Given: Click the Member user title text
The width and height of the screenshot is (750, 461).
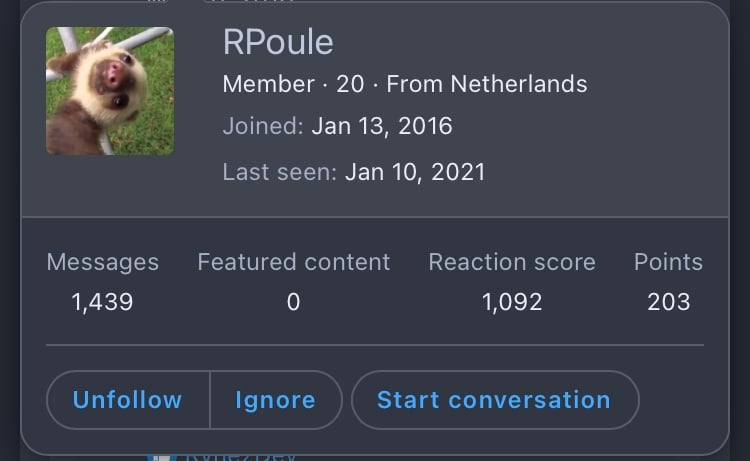Looking at the screenshot, I should click(x=268, y=84).
